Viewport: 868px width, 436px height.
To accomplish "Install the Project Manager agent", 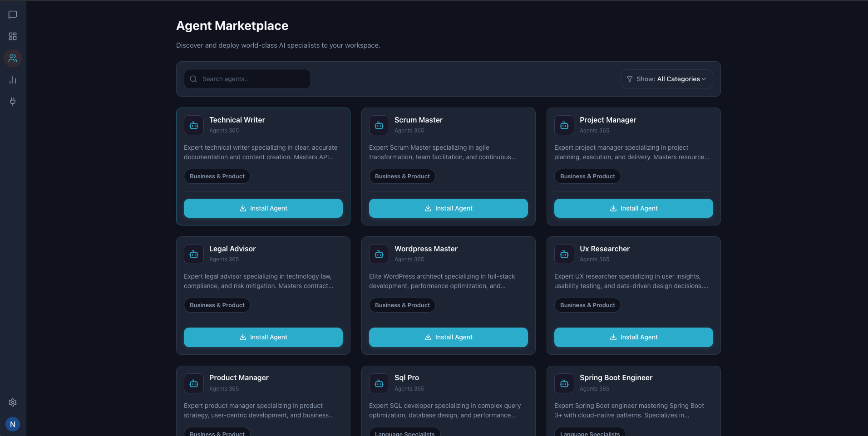I will 633,208.
